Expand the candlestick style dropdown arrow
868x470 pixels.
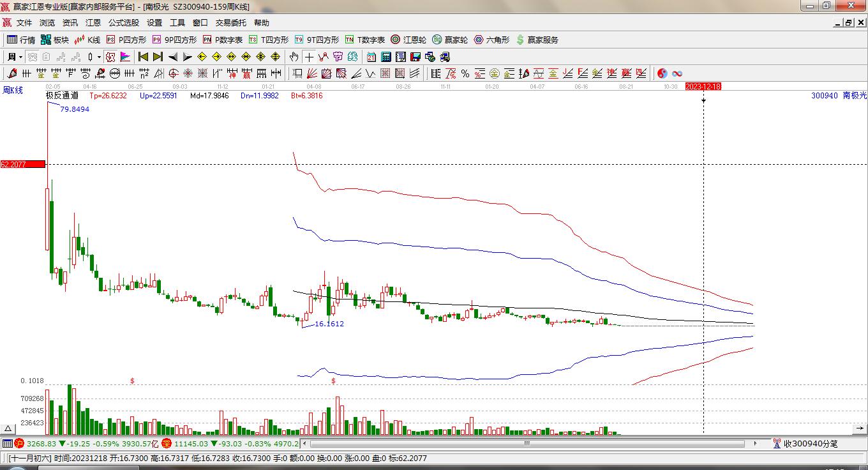tap(99, 57)
